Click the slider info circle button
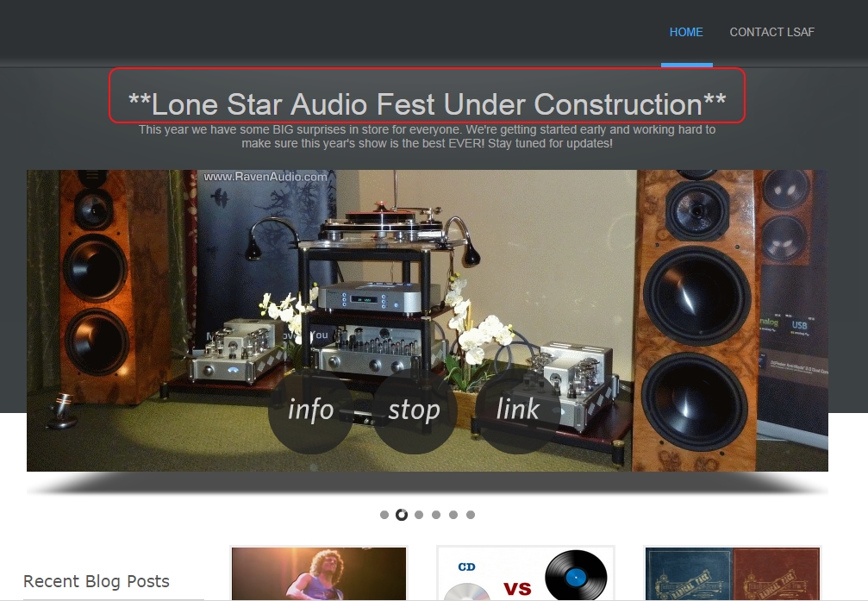This screenshot has height=601, width=868. 310,410
